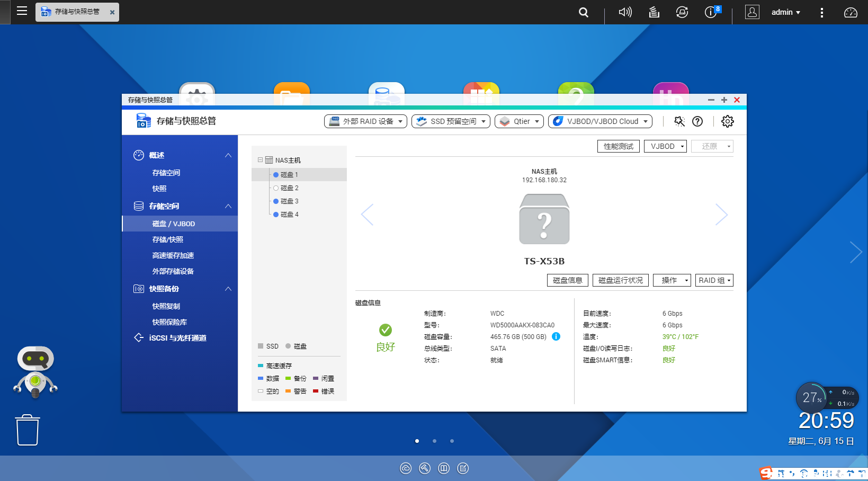Expand the RAID 组 dropdown
The width and height of the screenshot is (868, 481).
click(714, 280)
